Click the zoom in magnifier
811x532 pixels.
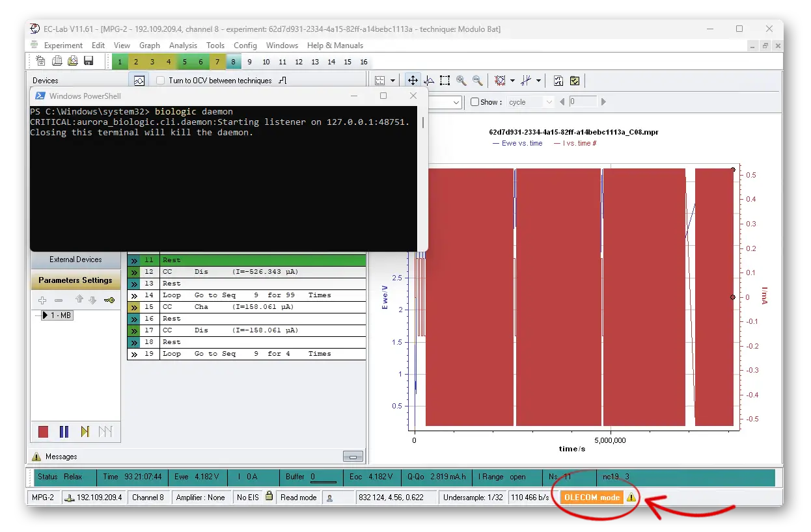click(x=461, y=81)
